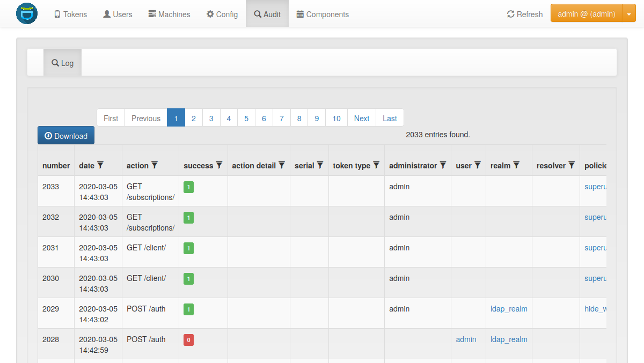Switch to the Machines tab
The width and height of the screenshot is (644, 363).
click(x=169, y=14)
